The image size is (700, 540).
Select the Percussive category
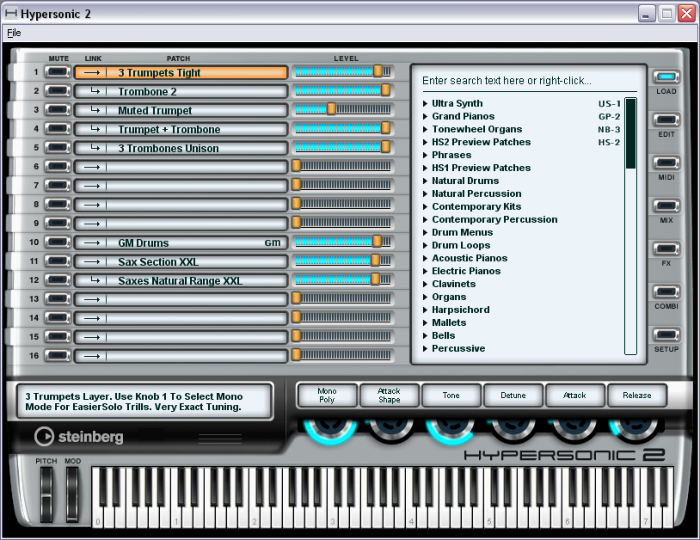(x=458, y=349)
